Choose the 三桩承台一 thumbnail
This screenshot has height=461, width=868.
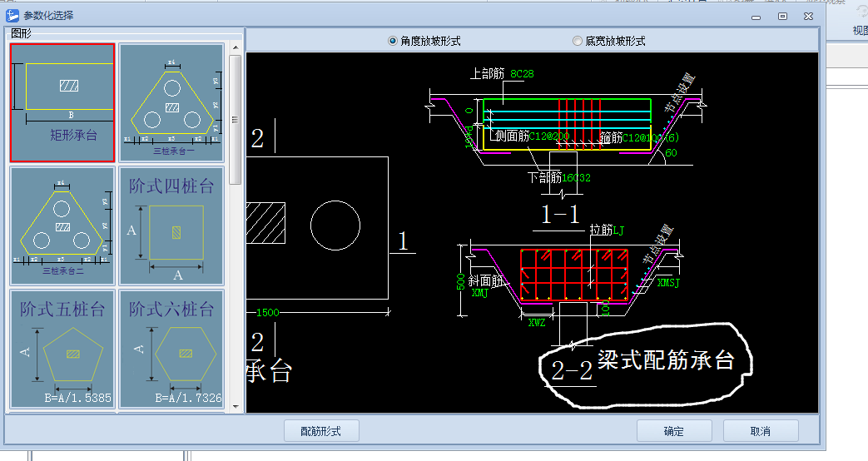pyautogui.click(x=171, y=103)
